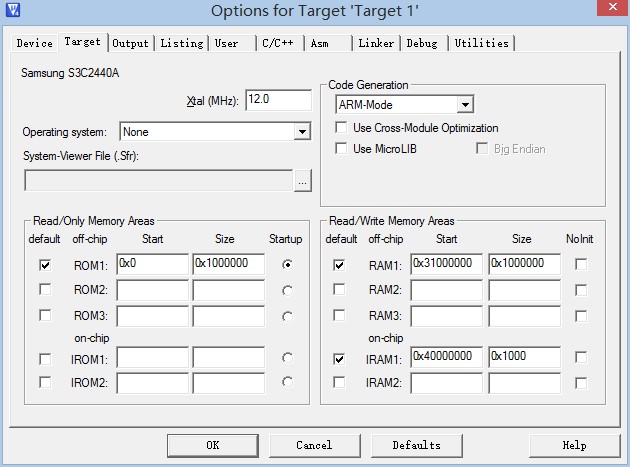
Task: Click the ROM1 Start field
Action: coord(152,264)
